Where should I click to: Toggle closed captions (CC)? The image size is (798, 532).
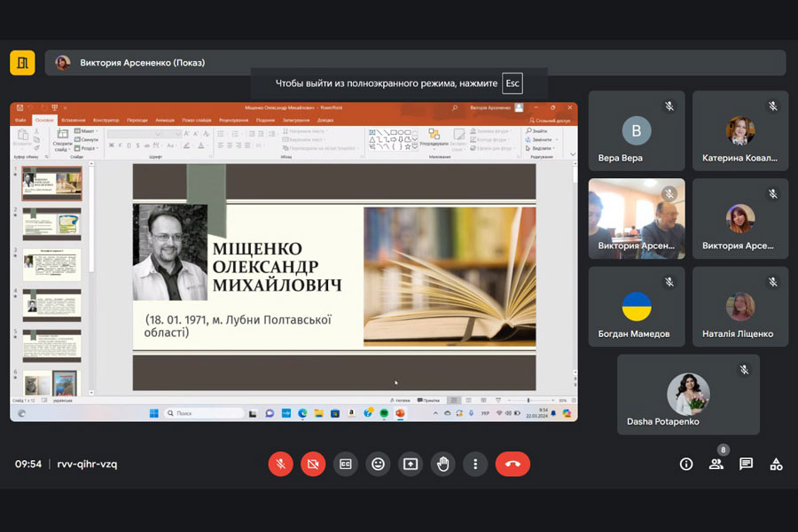point(346,464)
